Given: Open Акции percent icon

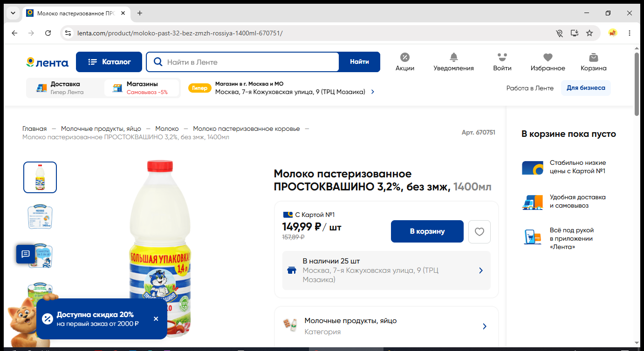Looking at the screenshot, I should [x=405, y=57].
